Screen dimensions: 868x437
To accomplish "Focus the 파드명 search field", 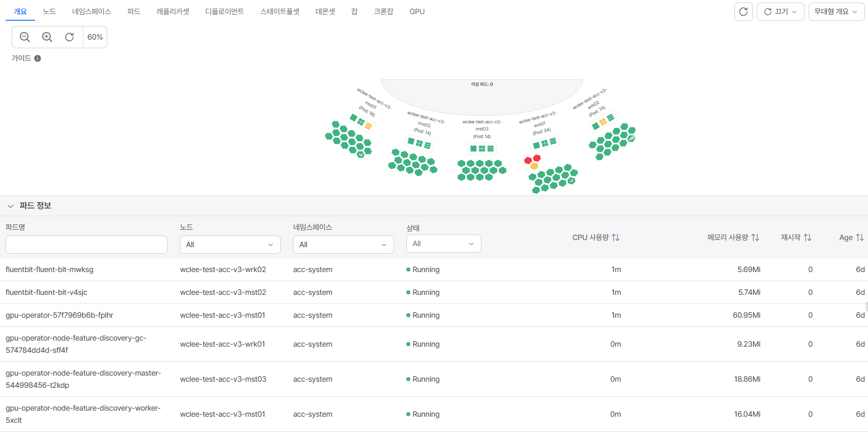I will click(86, 245).
